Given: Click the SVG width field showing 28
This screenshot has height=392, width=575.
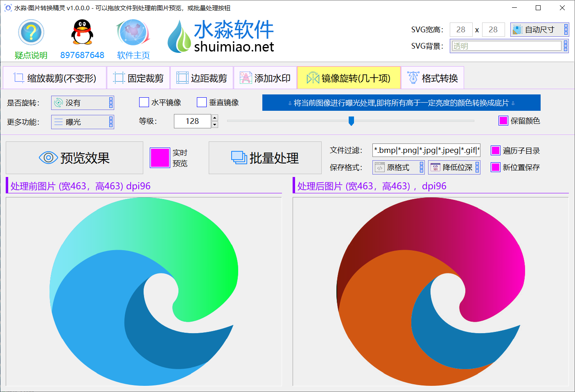Looking at the screenshot, I should pyautogui.click(x=461, y=30).
